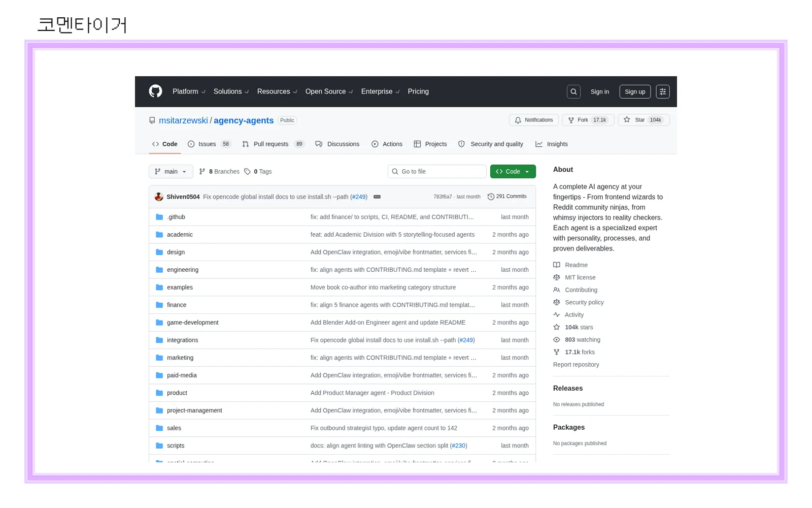Screen dimensions: 812x508
Task: Expand commit message ellipsis button
Action: [377, 197]
